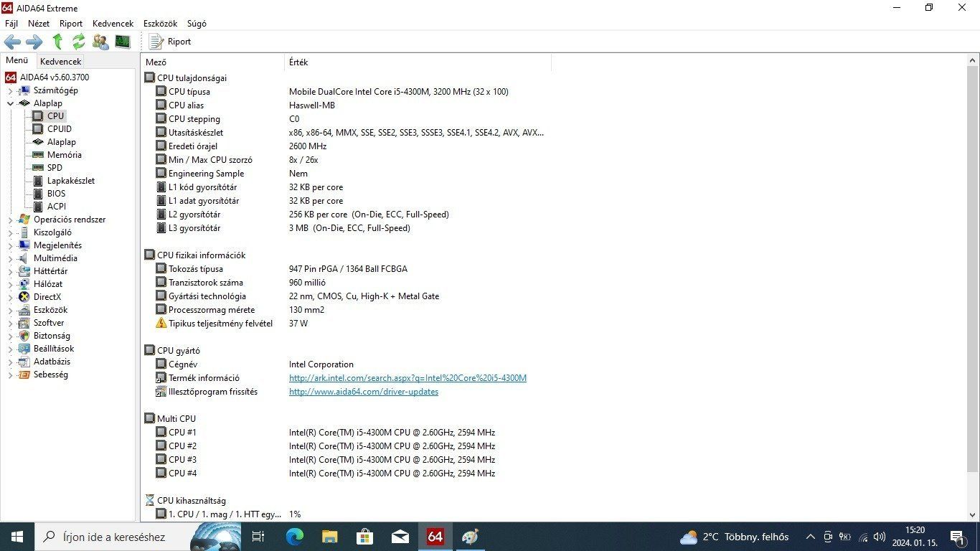Click the Sebesség benchmark icon
980x551 pixels.
pos(24,375)
